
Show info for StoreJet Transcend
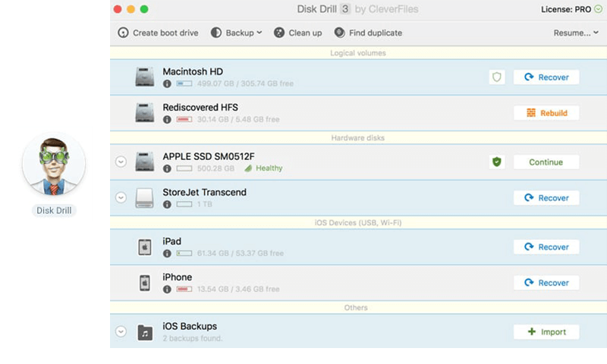(167, 204)
